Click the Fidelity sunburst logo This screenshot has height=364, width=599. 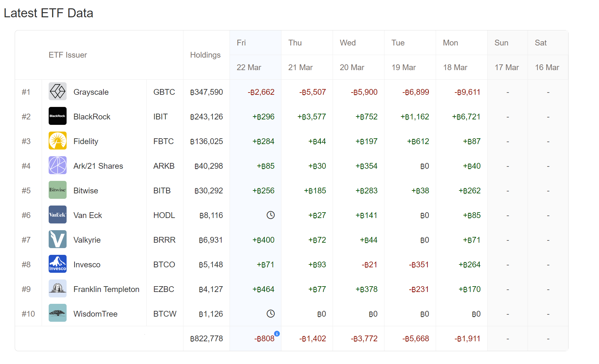coord(58,141)
